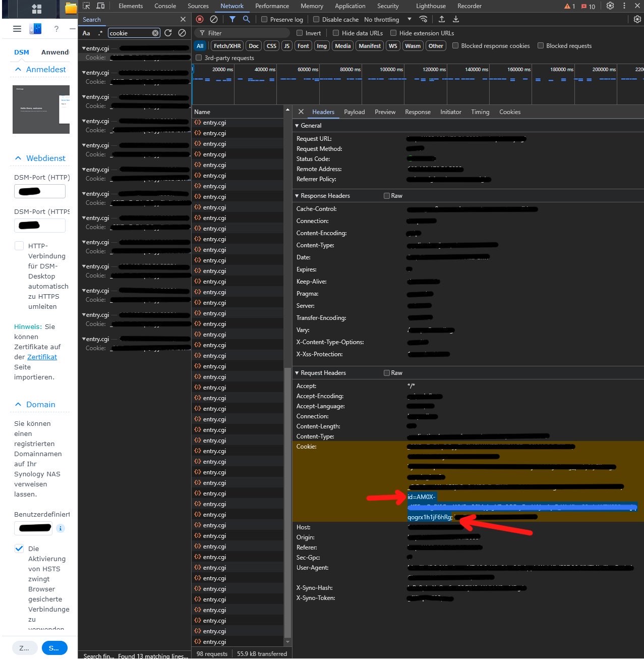The image size is (644, 659).
Task: Collapse the Webdienst section
Action: click(x=19, y=158)
